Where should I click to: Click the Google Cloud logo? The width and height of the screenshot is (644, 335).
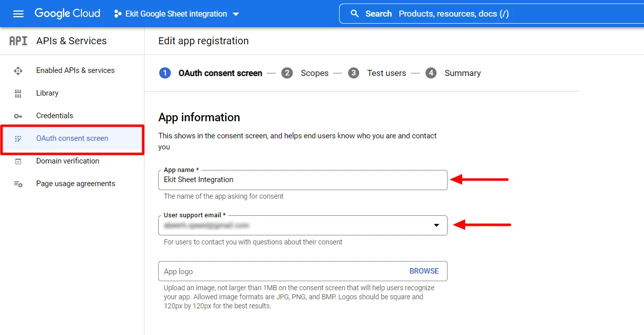[67, 13]
